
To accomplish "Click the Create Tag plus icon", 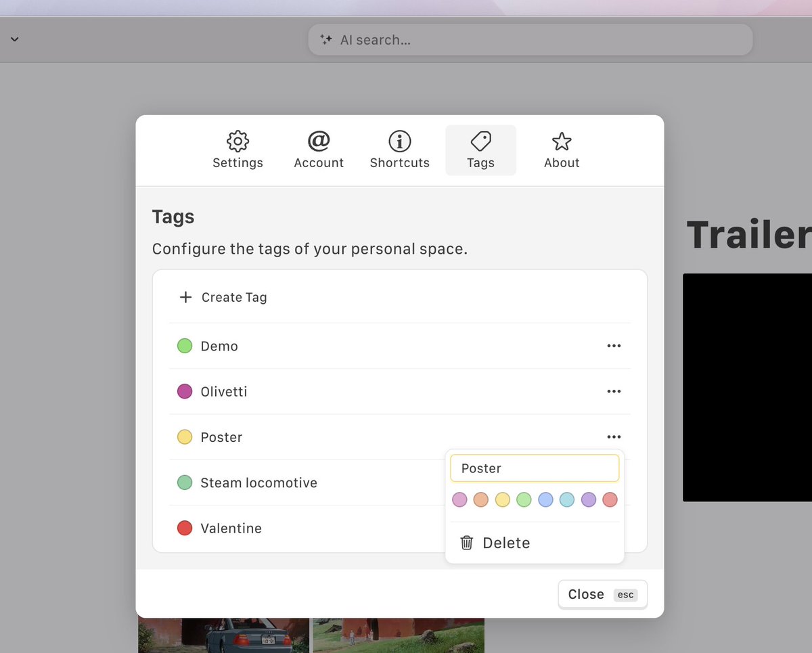I will 185,296.
